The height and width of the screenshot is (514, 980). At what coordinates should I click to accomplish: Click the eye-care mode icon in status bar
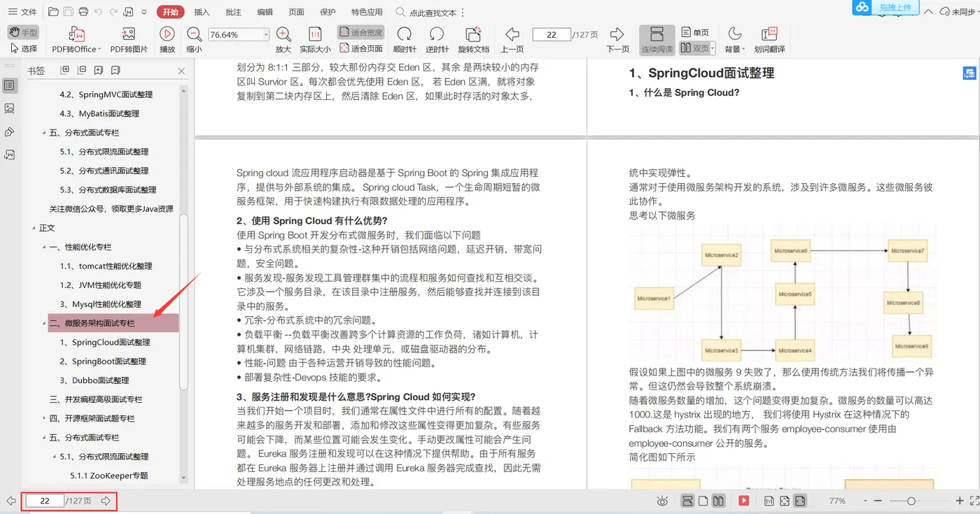(662, 501)
